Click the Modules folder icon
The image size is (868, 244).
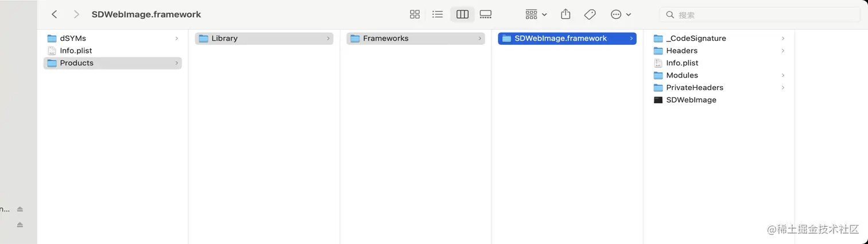pos(658,75)
